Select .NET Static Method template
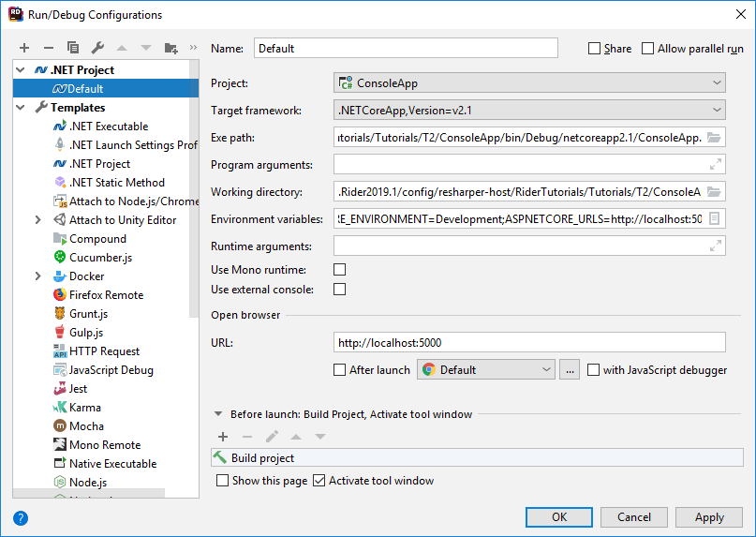Screen dimensions: 756x537 [109, 183]
